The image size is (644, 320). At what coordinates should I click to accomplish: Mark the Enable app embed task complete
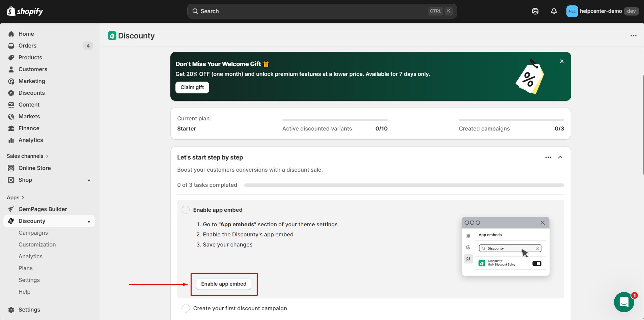click(186, 209)
